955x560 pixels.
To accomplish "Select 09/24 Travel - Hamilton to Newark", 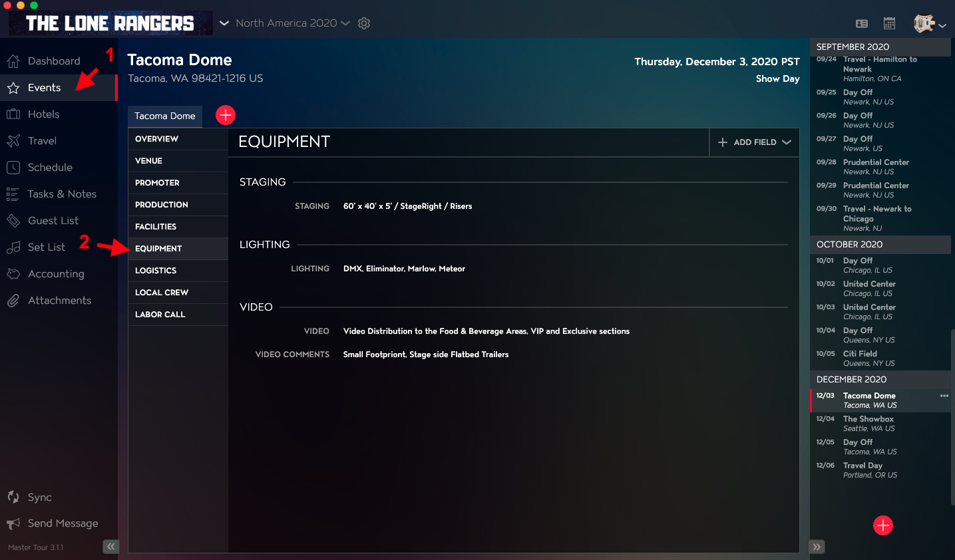I will point(880,69).
